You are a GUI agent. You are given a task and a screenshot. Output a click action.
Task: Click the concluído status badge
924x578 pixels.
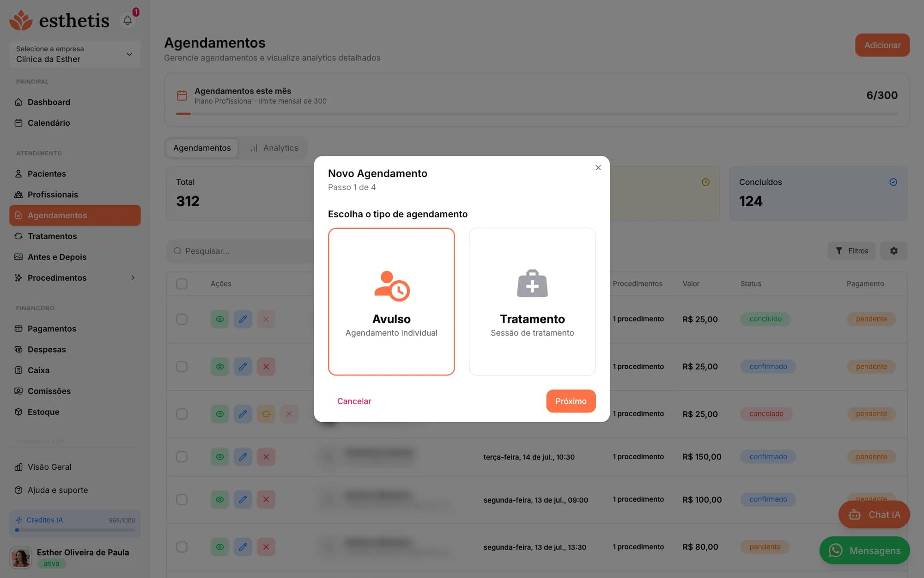[x=765, y=319]
